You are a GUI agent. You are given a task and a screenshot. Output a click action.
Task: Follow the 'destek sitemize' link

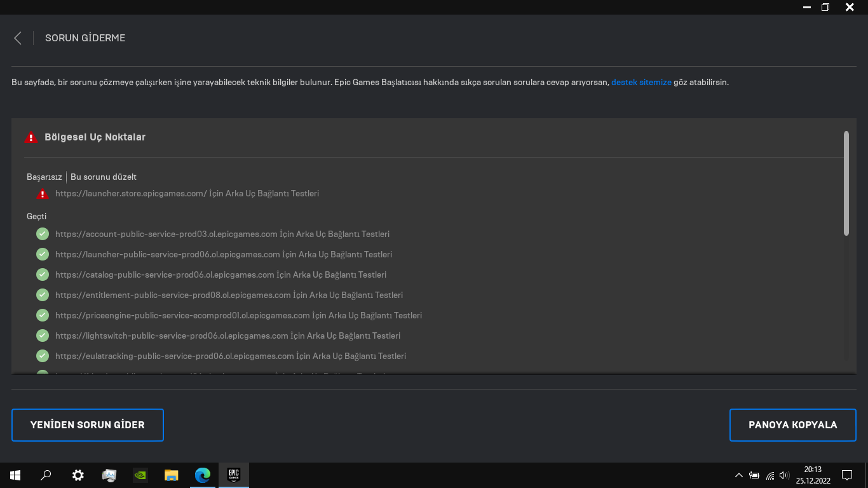[641, 83]
